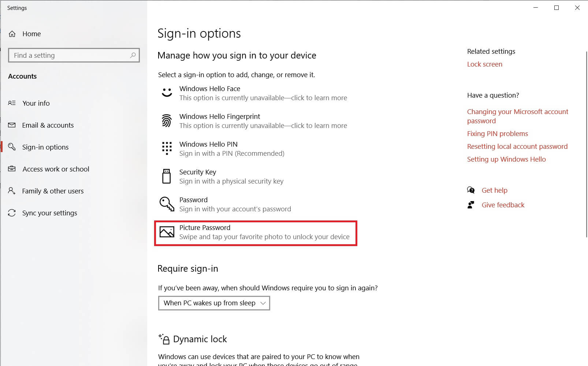Click the 'Have a question?' heading

493,95
